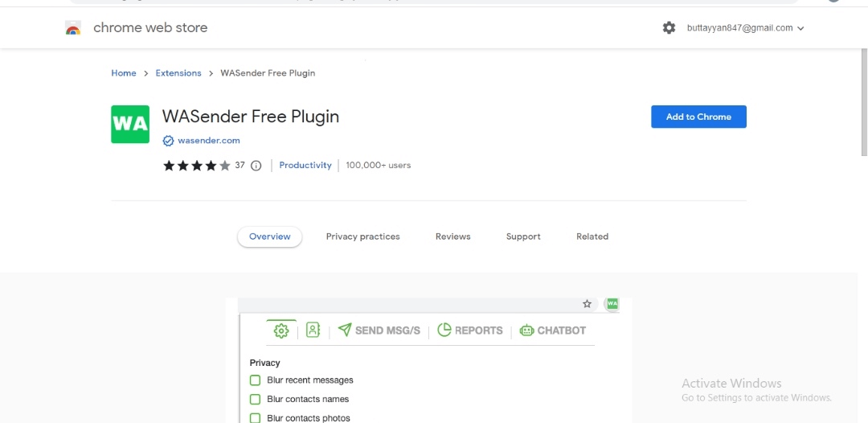Go to the Home breadcrumb link
The width and height of the screenshot is (868, 423).
click(124, 73)
